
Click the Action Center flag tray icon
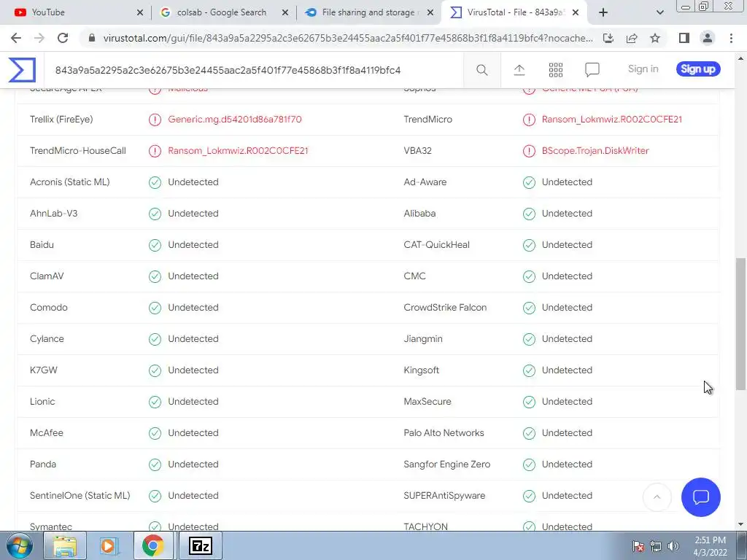tap(638, 546)
